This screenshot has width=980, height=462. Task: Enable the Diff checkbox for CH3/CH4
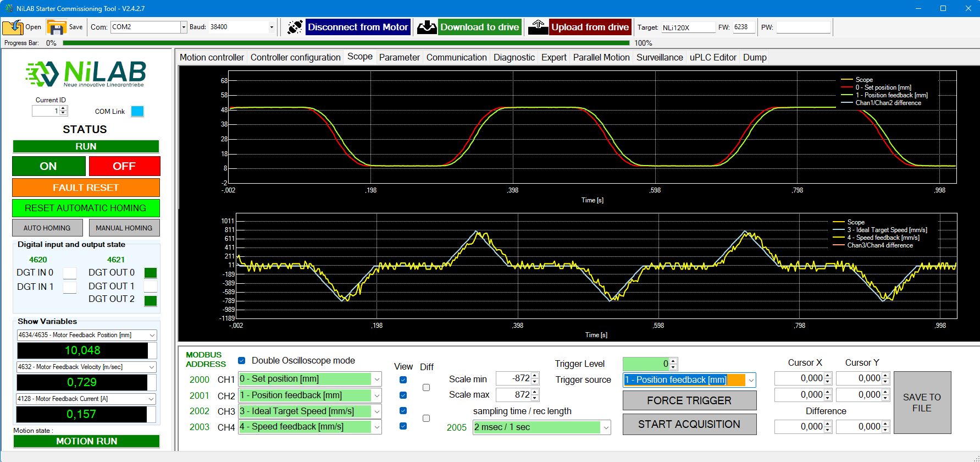point(426,419)
